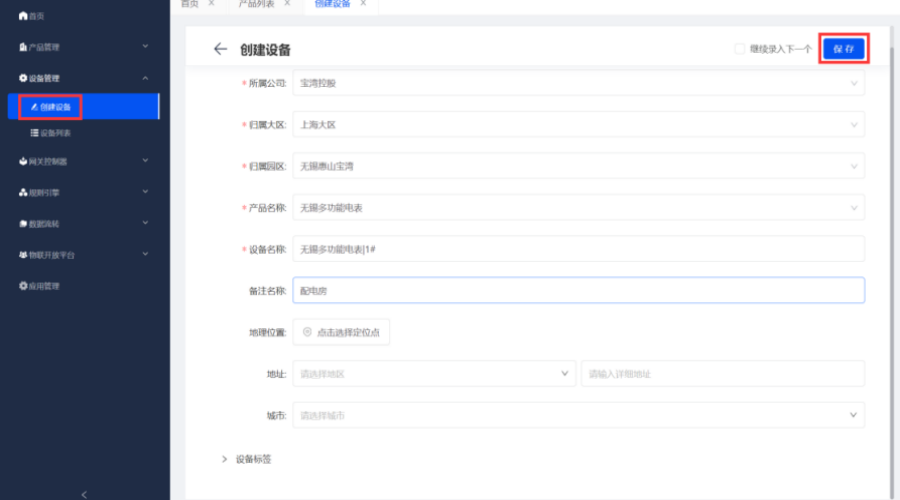Open the 所属公司 dropdown showing 宝湾控股
The height and width of the screenshot is (500, 900).
(579, 83)
